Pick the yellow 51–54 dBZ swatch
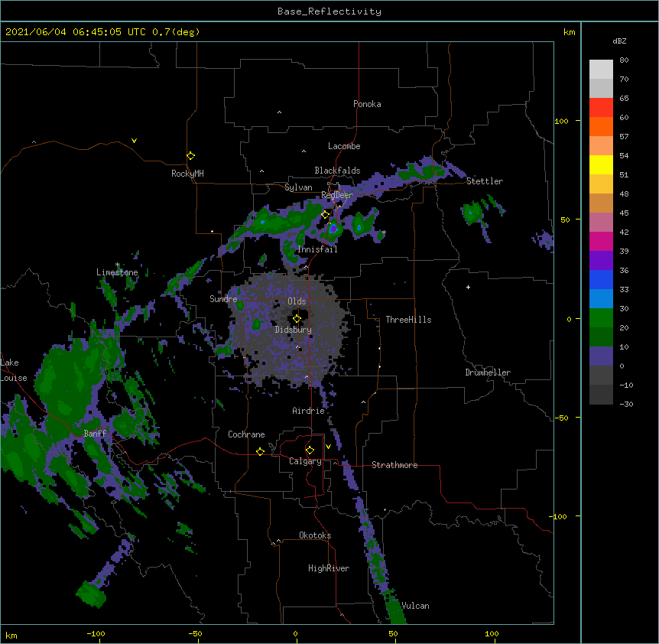The image size is (659, 644). tap(601, 164)
